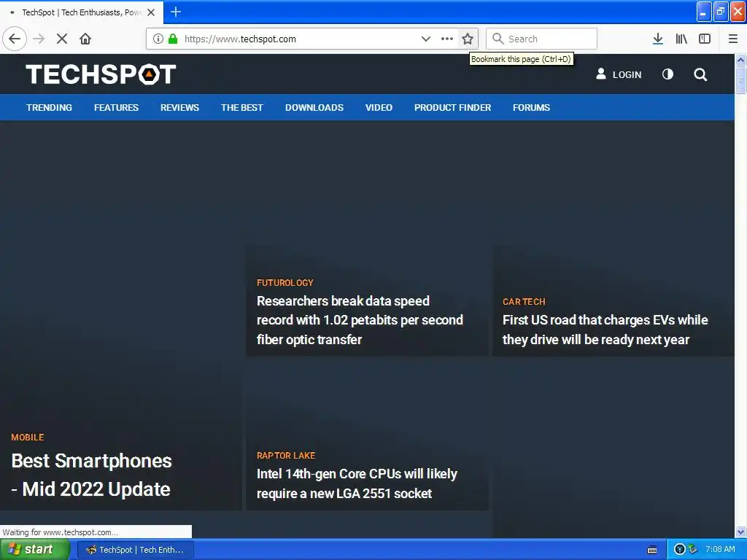Image resolution: width=747 pixels, height=560 pixels.
Task: Click the keyboard tray icon
Action: click(652, 550)
